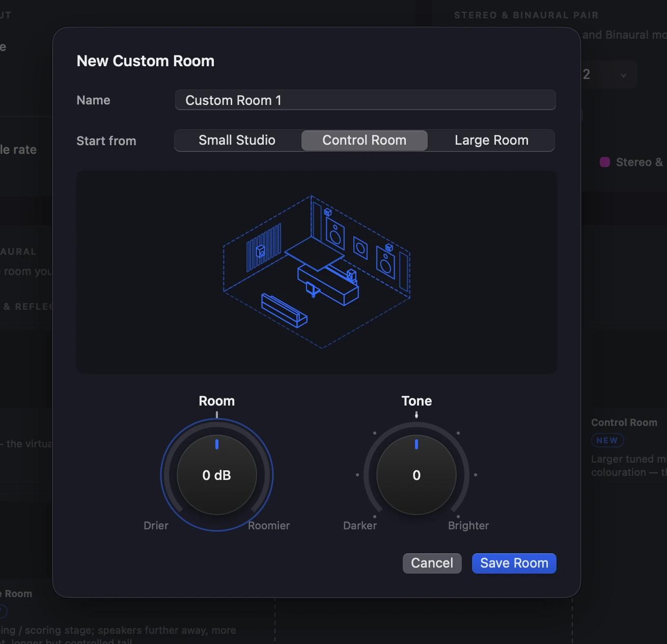Viewport: 667px width, 644px height.
Task: Click the Tone knob showing 0
Action: pyautogui.click(x=416, y=475)
